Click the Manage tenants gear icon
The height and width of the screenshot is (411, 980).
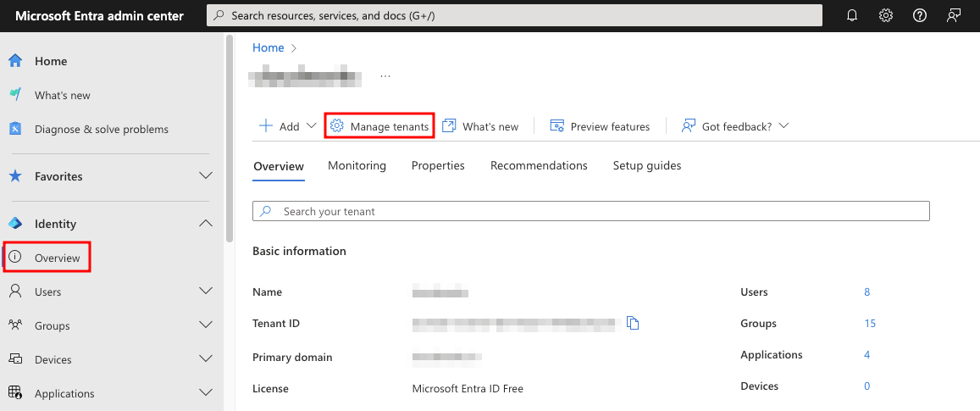[337, 125]
